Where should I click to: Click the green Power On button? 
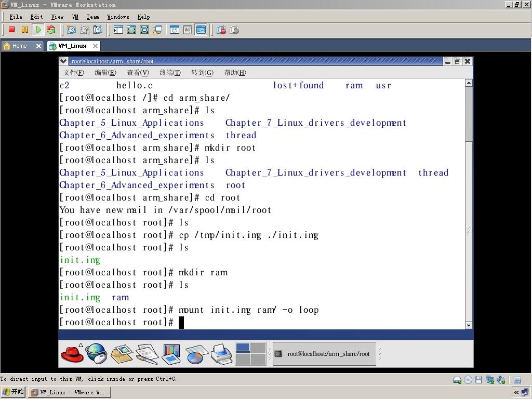tap(38, 30)
